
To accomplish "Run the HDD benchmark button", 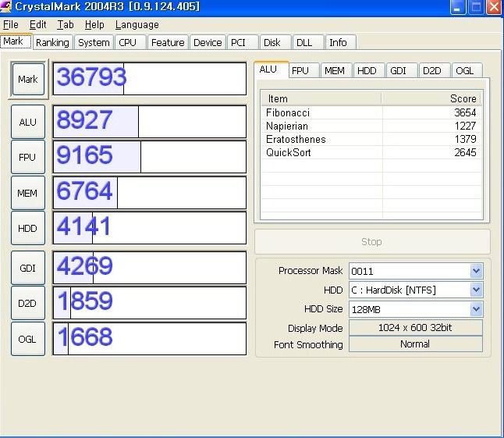I will coord(28,228).
